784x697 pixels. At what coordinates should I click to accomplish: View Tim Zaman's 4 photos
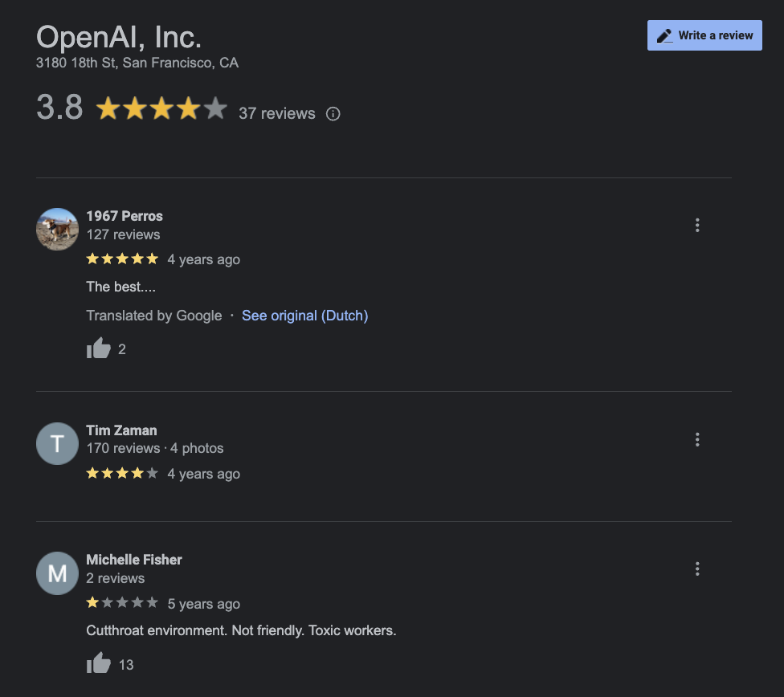197,448
